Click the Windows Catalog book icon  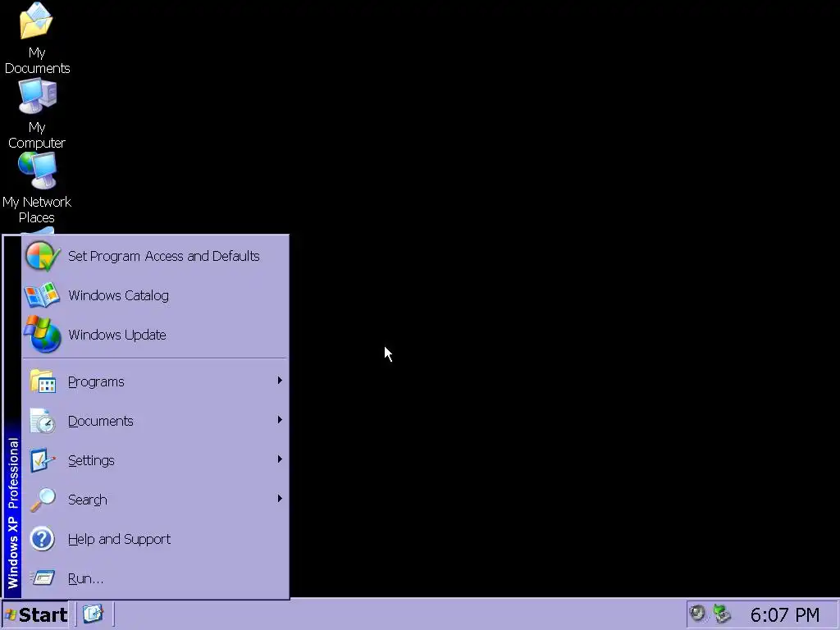[x=42, y=295]
